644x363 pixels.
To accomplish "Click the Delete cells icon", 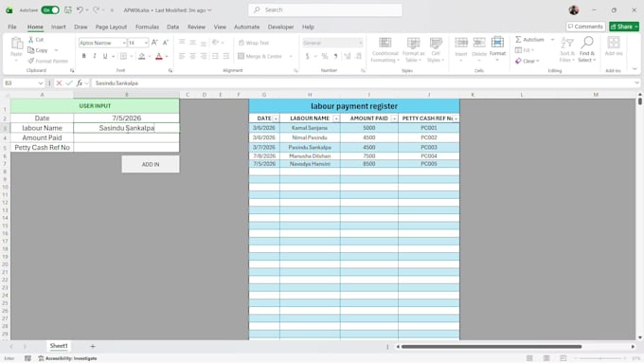I will (479, 43).
